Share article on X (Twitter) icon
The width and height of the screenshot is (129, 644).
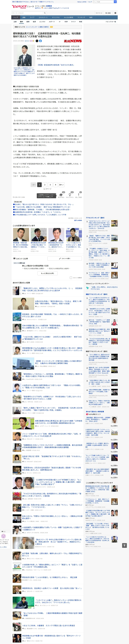pyautogui.click(x=37, y=41)
